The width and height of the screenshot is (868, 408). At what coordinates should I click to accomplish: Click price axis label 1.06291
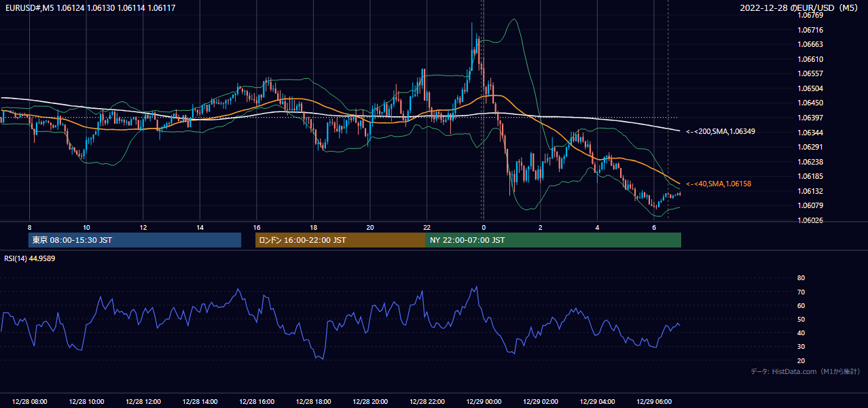point(811,147)
